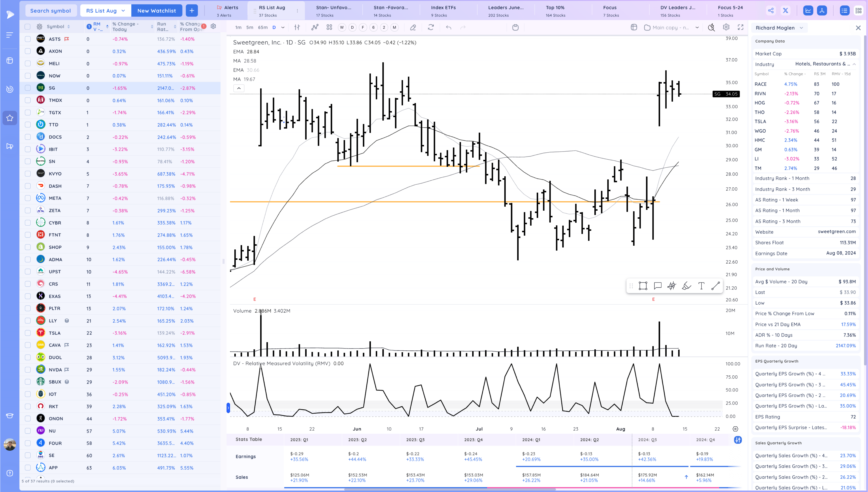The height and width of the screenshot is (492, 868).
Task: Check the ASTS row checkbox
Action: (x=28, y=39)
